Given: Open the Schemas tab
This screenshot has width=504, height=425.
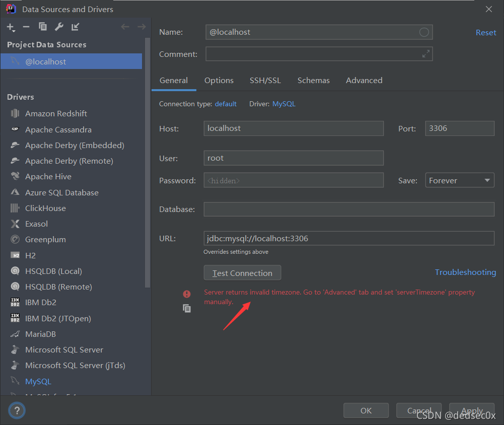Looking at the screenshot, I should 313,81.
